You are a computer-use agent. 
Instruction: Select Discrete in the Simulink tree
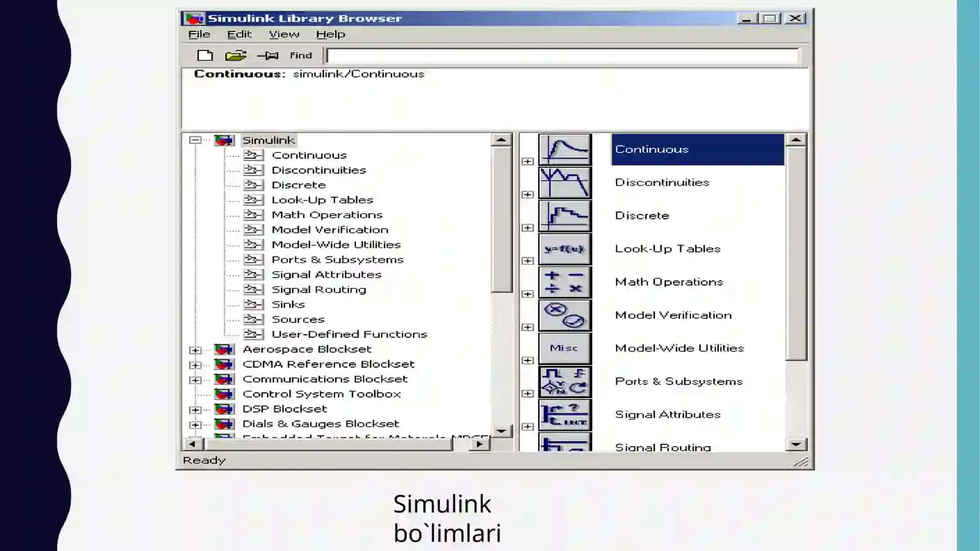click(298, 185)
